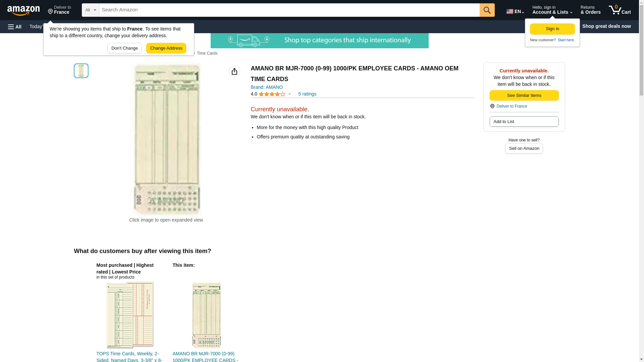
Task: Expand the search category All dropdown
Action: [90, 10]
